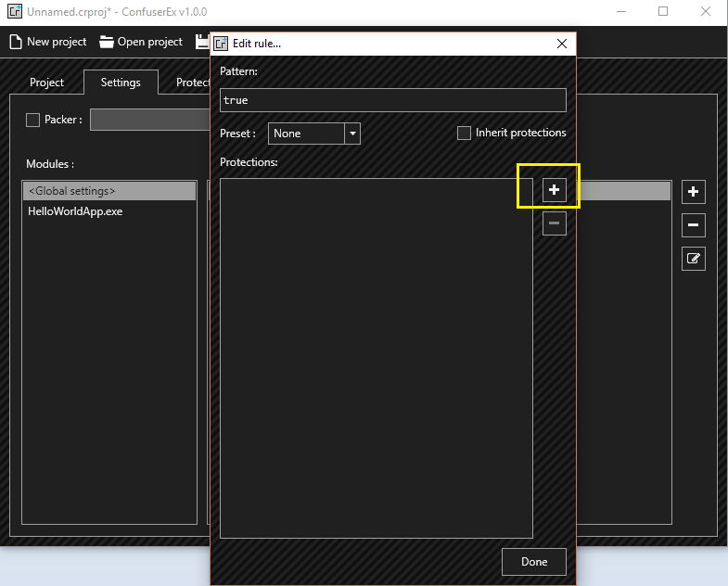Image resolution: width=728 pixels, height=586 pixels.
Task: Add a protection in Edit rule dialog
Action: point(555,190)
